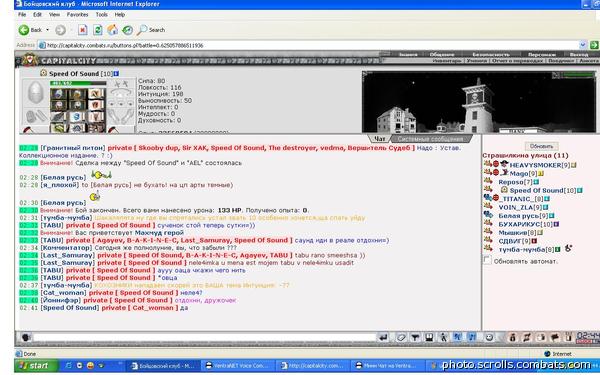Click the eraser icon to clear chat
The width and height of the screenshot is (600, 375).
click(x=401, y=338)
